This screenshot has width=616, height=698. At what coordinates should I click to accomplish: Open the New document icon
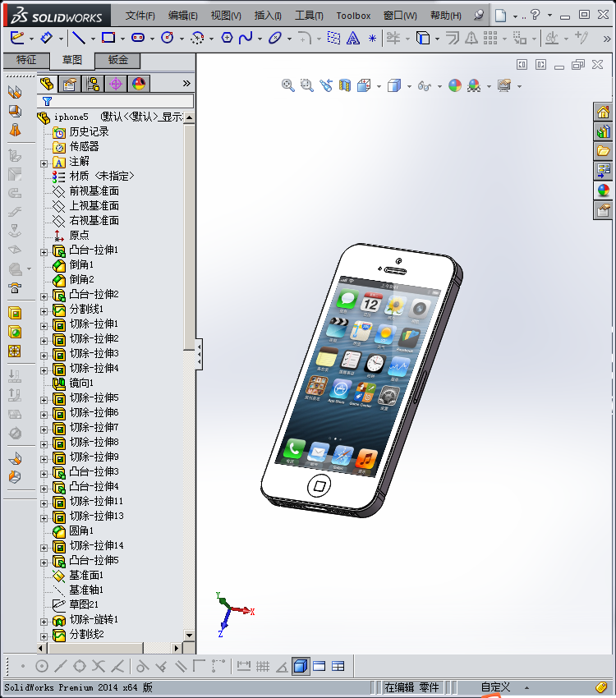click(x=501, y=16)
